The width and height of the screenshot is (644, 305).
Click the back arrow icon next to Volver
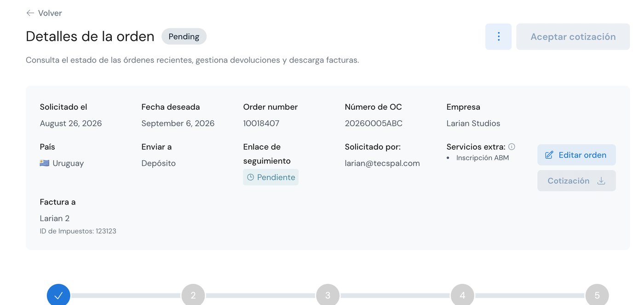click(30, 13)
